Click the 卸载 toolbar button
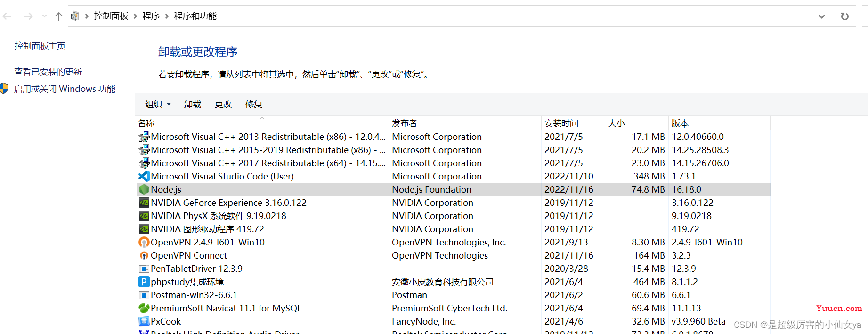 point(193,104)
